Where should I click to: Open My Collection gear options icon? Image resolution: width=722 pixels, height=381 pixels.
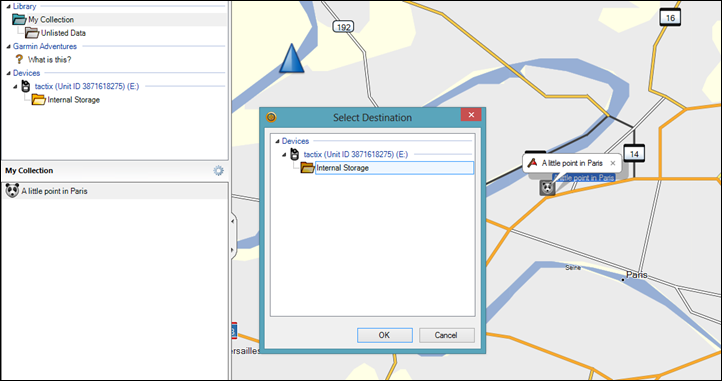pyautogui.click(x=218, y=171)
